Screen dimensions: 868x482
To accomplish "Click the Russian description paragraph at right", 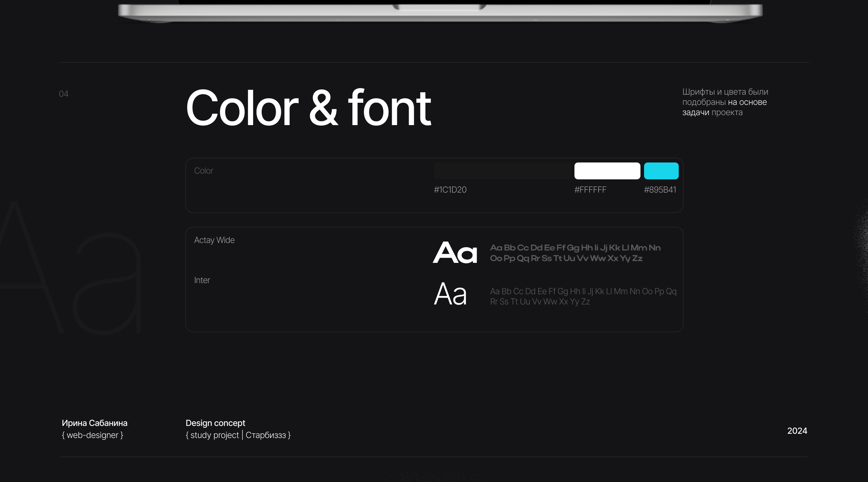I will 725,102.
